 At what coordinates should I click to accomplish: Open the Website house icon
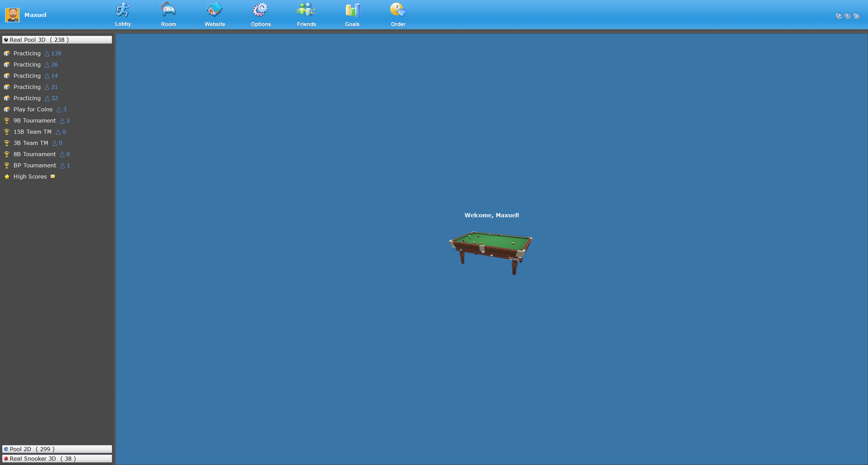pos(214,10)
